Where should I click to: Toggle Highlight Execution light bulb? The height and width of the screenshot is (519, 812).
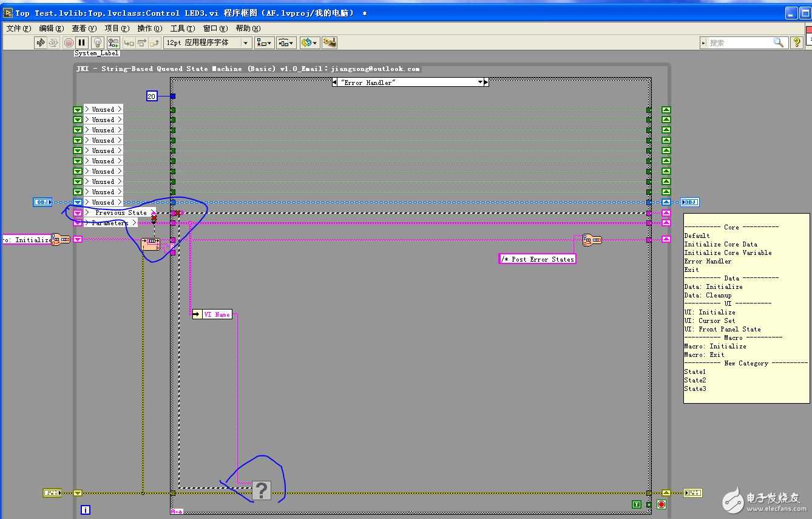pos(97,42)
